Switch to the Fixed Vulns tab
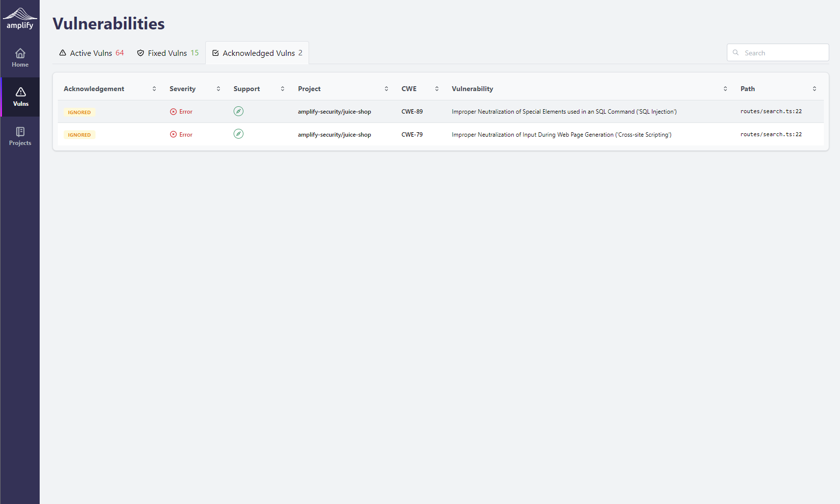840x504 pixels. 168,53
